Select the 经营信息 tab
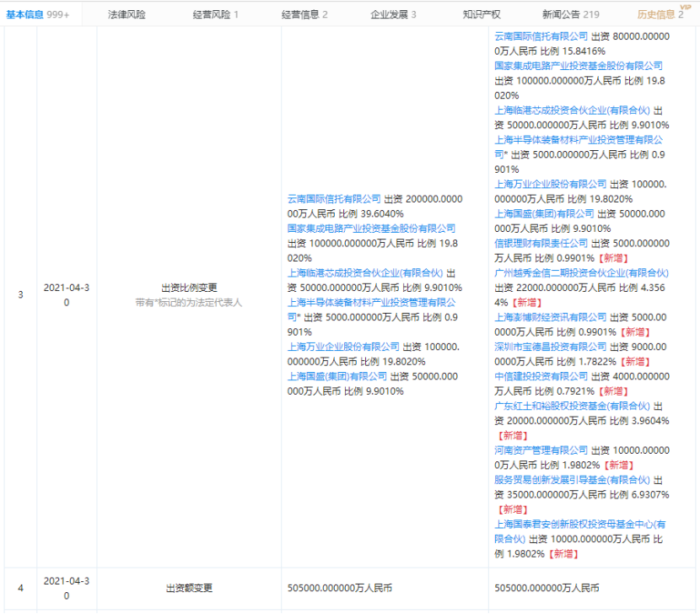Screen dimensions: 700x614 coord(304,14)
